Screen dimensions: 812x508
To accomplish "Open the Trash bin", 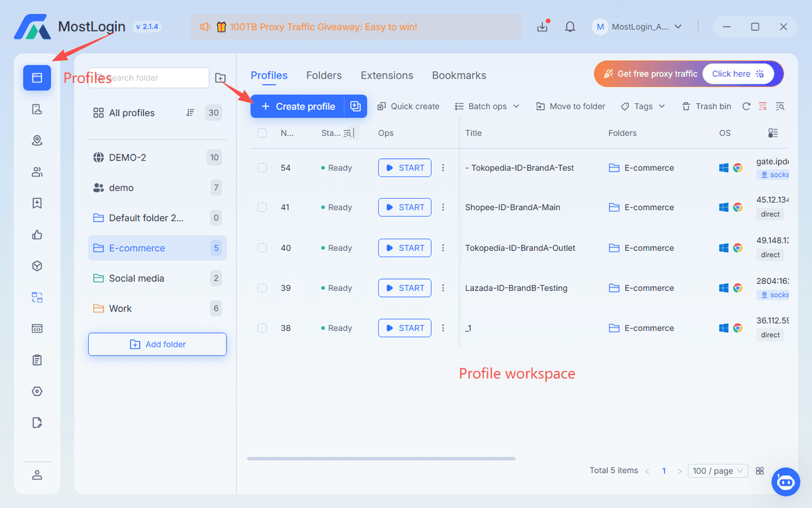I will pos(706,106).
